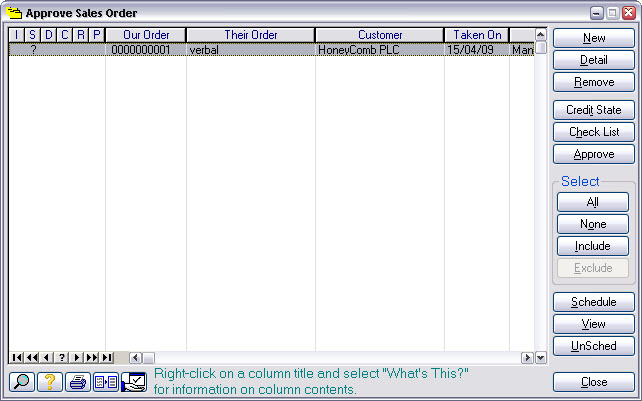642x401 pixels.
Task: Click the vertical scrollbar thumb
Action: coord(540,48)
